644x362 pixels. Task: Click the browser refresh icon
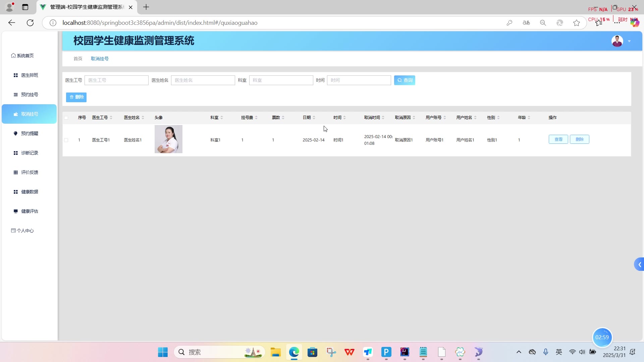tap(30, 23)
